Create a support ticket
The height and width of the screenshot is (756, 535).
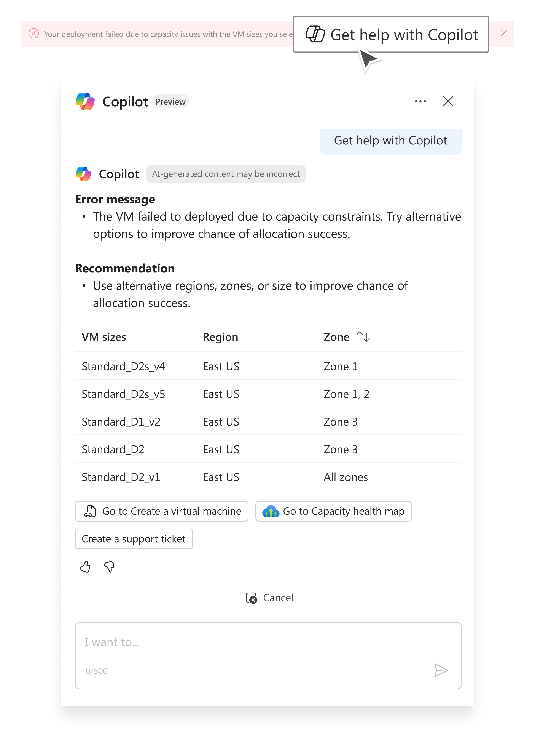[x=134, y=539]
